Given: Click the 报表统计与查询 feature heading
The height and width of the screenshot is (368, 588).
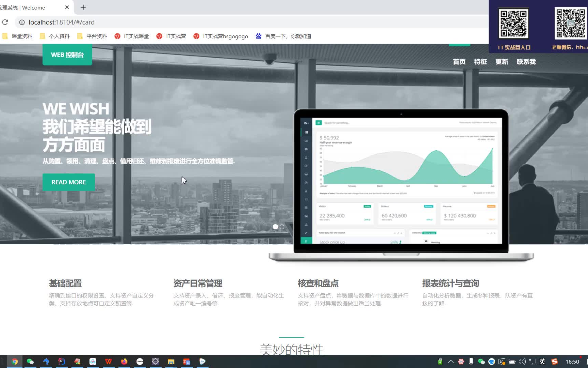Looking at the screenshot, I should tap(451, 283).
